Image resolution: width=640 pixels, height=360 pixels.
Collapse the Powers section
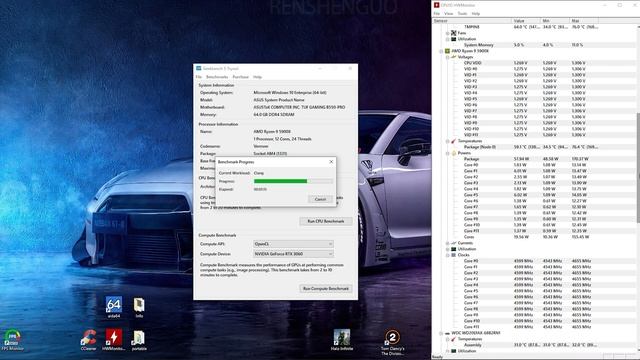pyautogui.click(x=447, y=153)
